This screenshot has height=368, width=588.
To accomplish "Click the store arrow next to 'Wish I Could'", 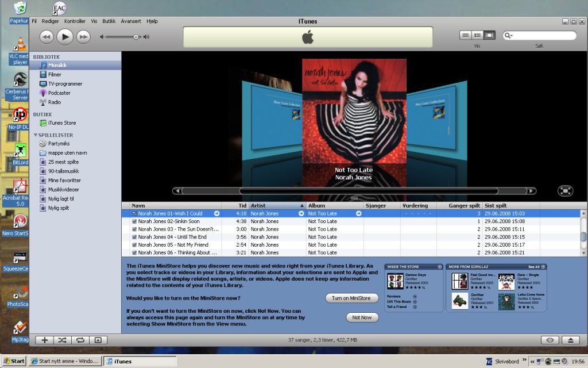I will 216,213.
